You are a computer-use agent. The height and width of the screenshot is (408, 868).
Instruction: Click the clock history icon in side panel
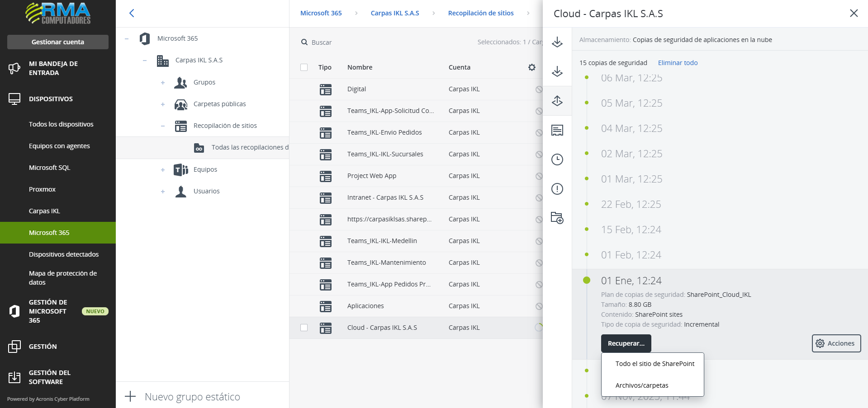coord(557,159)
